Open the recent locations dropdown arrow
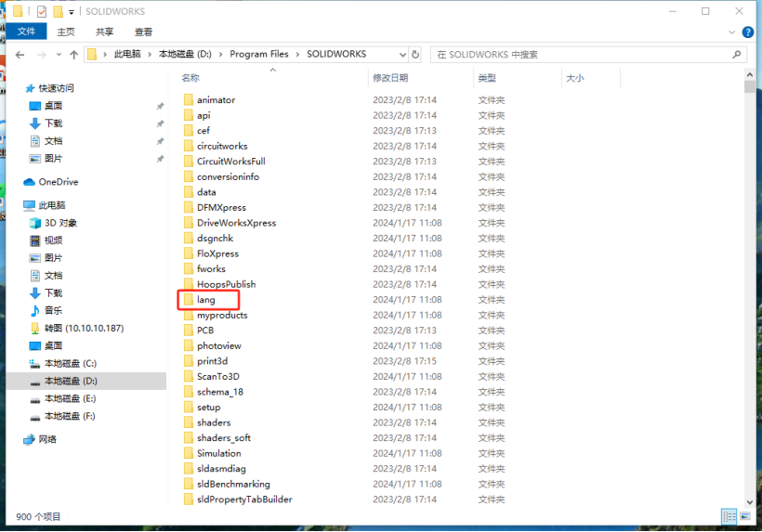The image size is (762, 532). tap(59, 55)
